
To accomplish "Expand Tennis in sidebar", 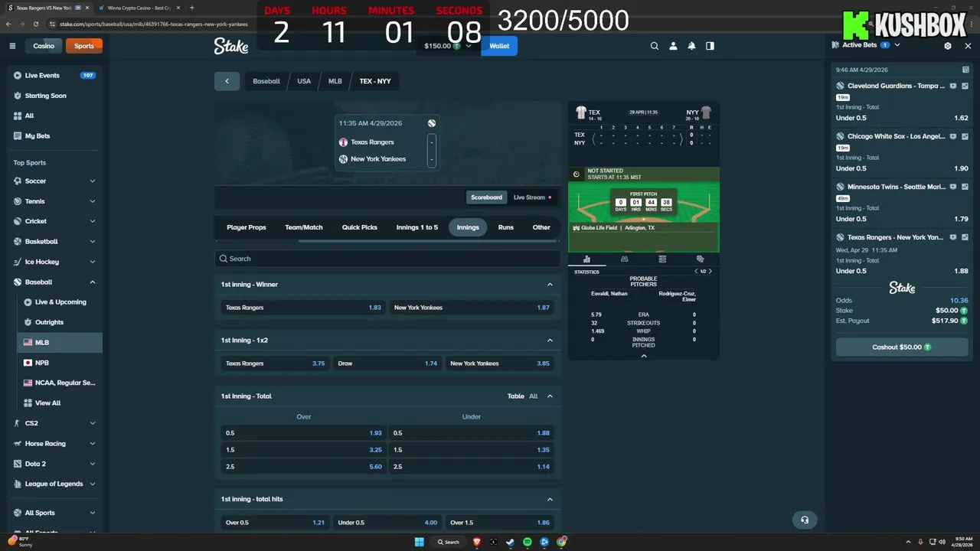I will (x=92, y=201).
